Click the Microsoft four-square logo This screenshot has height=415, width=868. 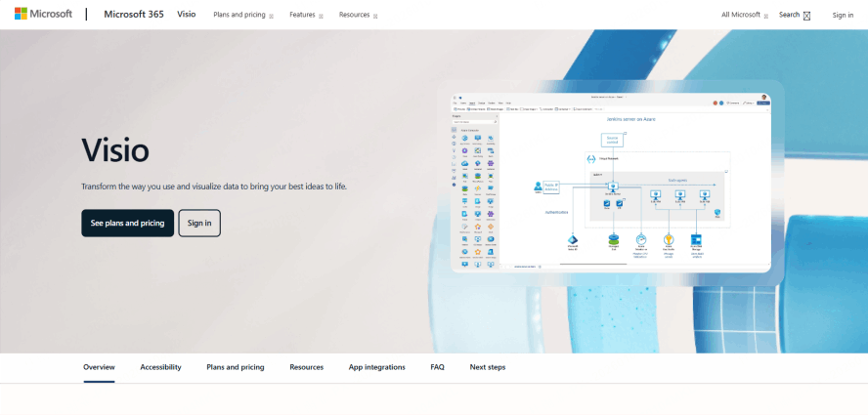22,14
